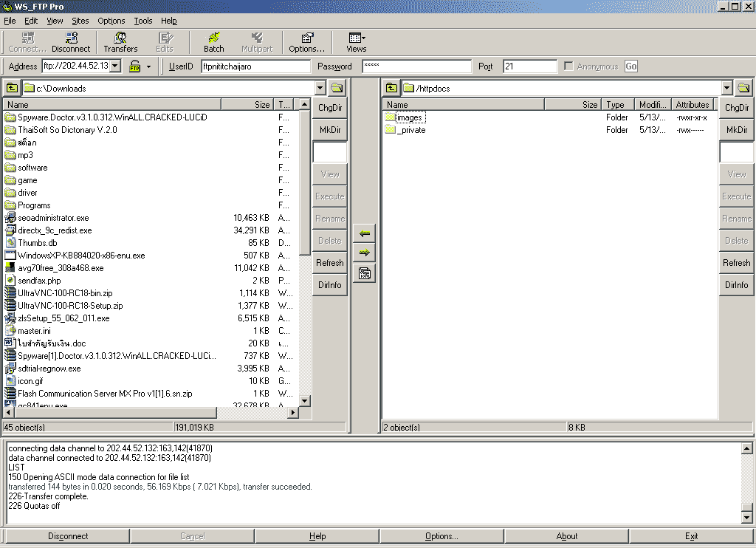Click the UserID input field
The height and width of the screenshot is (548, 756).
coord(255,66)
